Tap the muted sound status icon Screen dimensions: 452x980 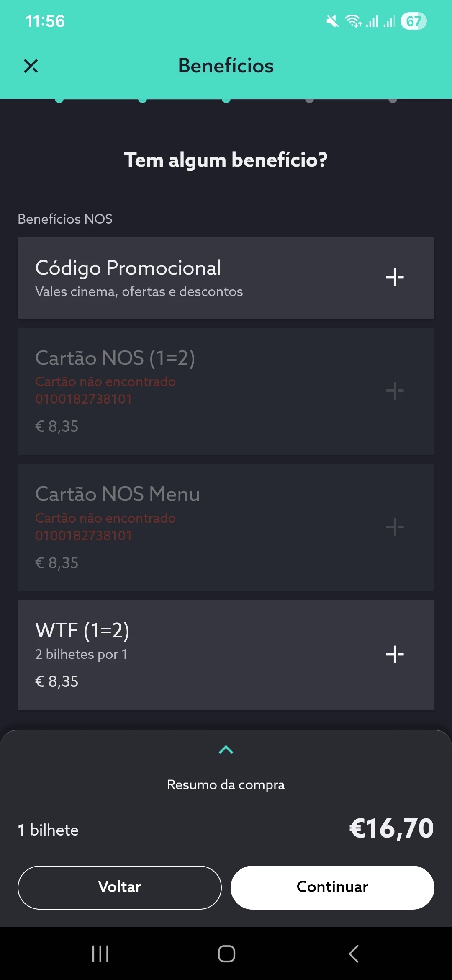(333, 21)
